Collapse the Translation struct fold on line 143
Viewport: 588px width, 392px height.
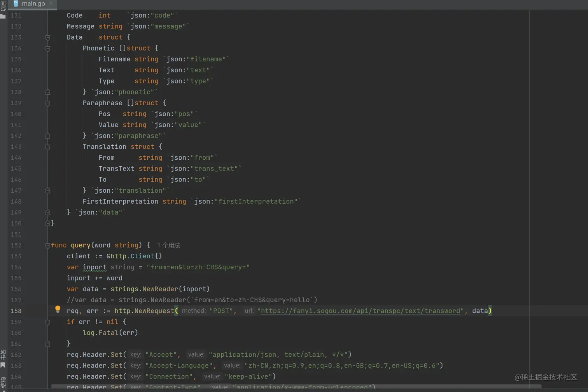pos(48,147)
